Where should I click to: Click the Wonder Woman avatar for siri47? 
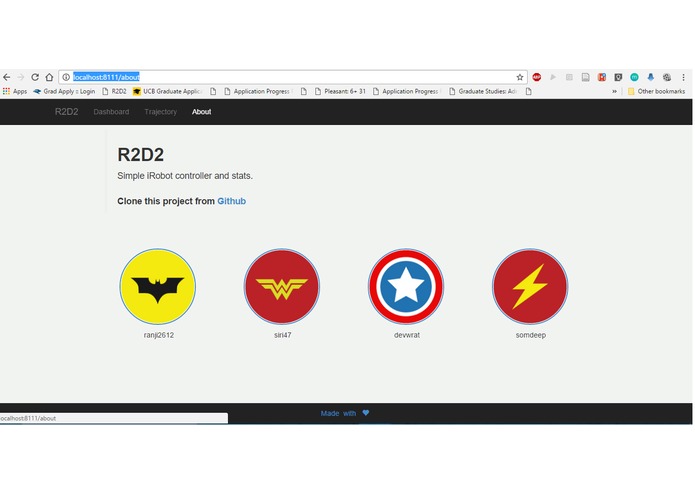pyautogui.click(x=282, y=286)
